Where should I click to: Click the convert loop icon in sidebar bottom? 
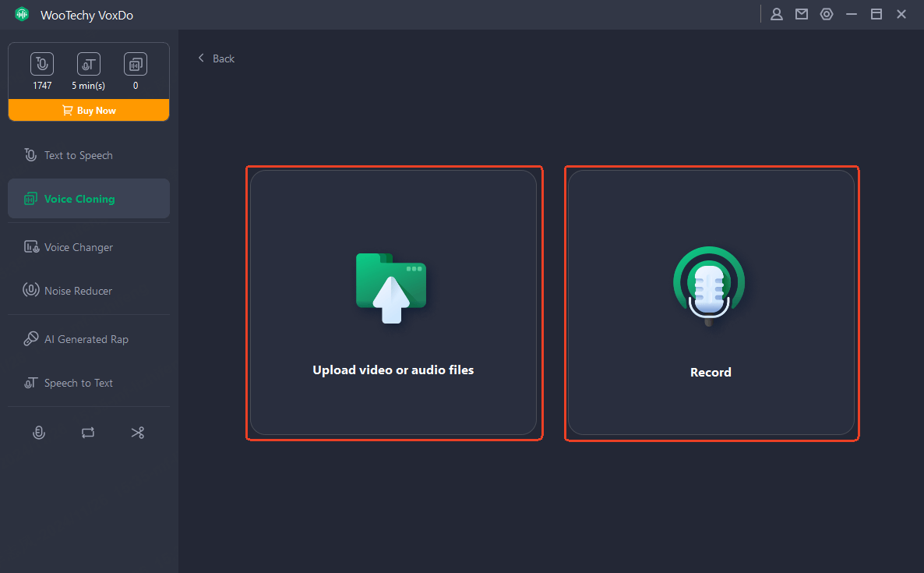coord(88,433)
